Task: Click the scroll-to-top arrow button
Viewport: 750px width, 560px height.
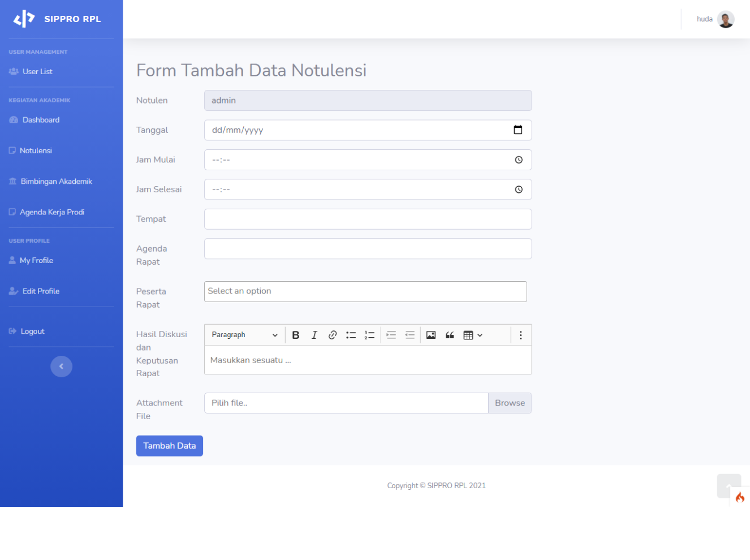Action: pyautogui.click(x=729, y=486)
